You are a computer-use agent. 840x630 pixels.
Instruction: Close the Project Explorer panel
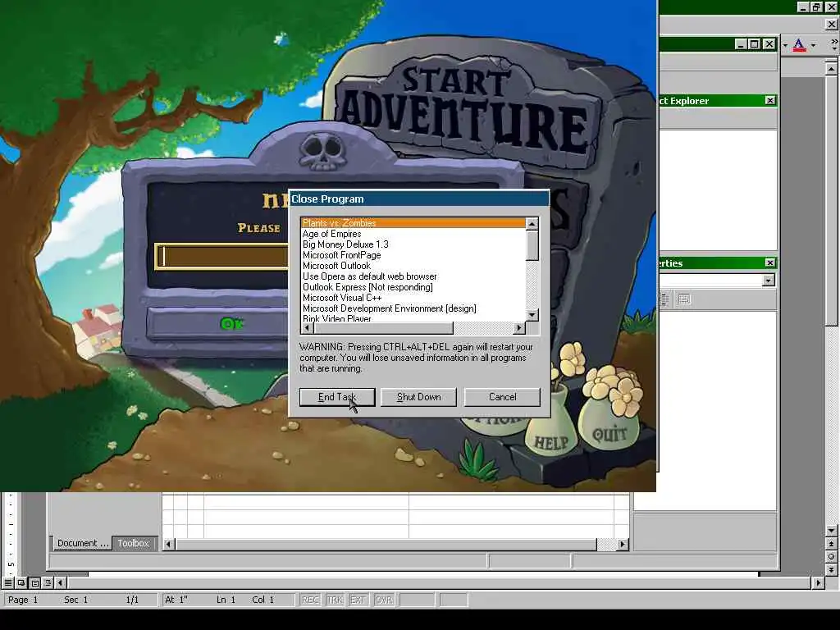(769, 100)
